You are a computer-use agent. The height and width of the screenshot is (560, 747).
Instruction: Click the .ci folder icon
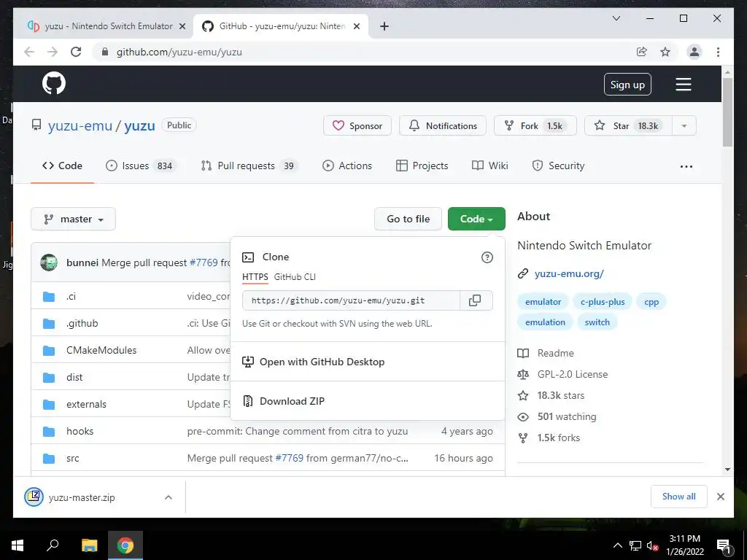pyautogui.click(x=49, y=297)
